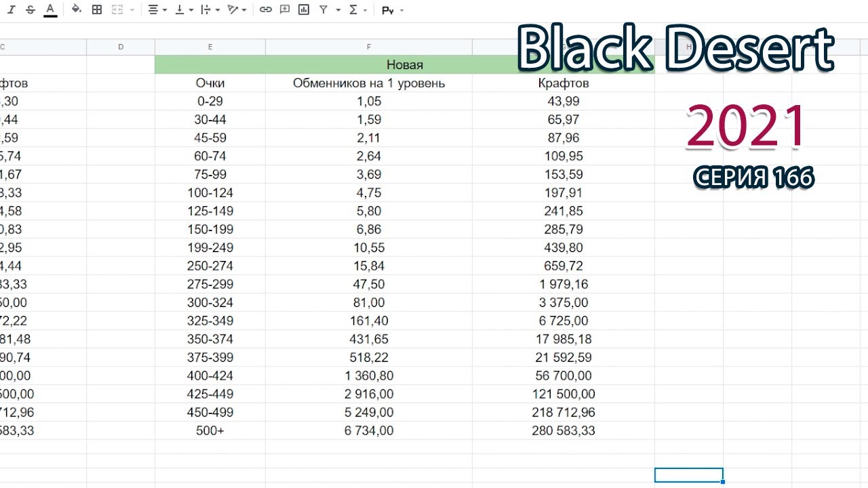Toggle strikethrough formatting
This screenshot has height=488, width=868.
click(30, 9)
